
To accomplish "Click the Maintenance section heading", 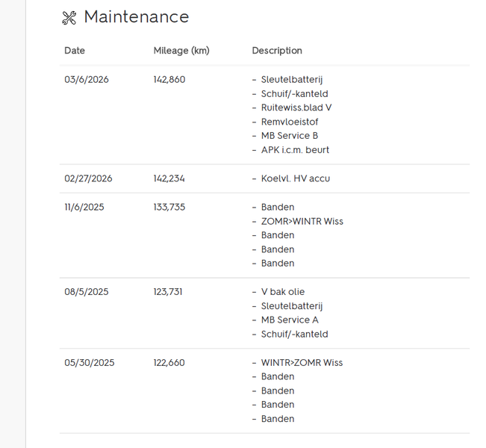I will [x=136, y=17].
